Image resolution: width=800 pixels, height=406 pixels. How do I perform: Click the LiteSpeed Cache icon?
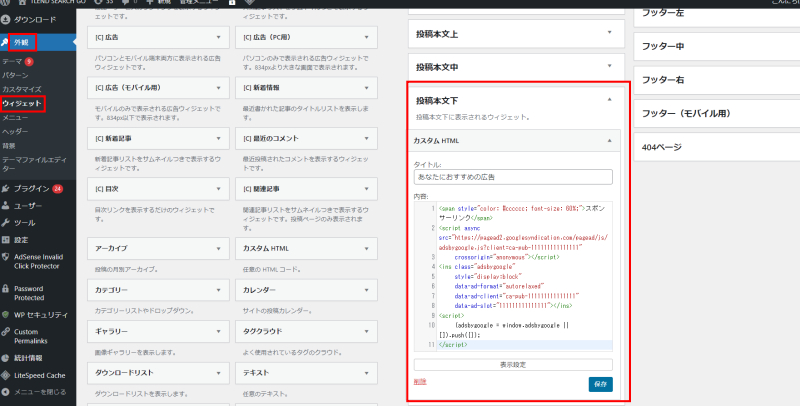click(x=6, y=375)
